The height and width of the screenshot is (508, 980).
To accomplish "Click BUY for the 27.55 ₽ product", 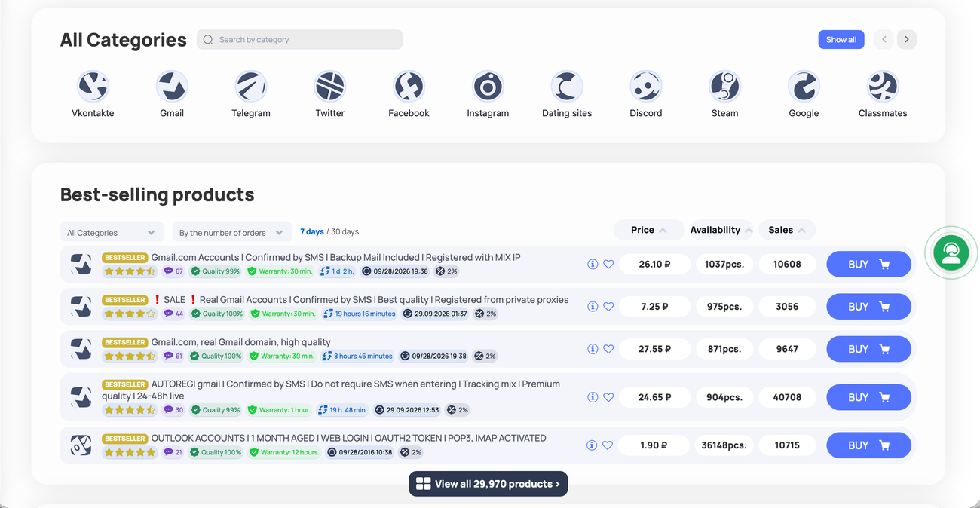I will coord(868,349).
